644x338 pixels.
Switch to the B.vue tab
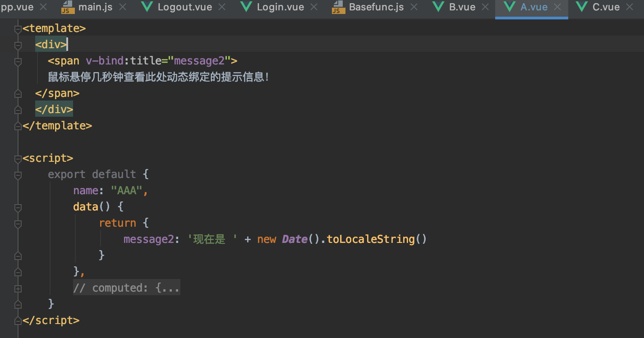tap(462, 7)
